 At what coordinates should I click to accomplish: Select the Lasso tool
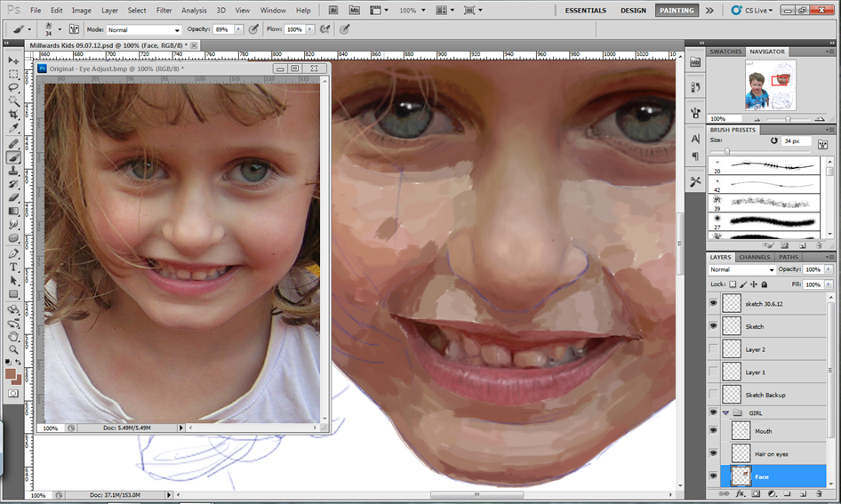coord(13,88)
